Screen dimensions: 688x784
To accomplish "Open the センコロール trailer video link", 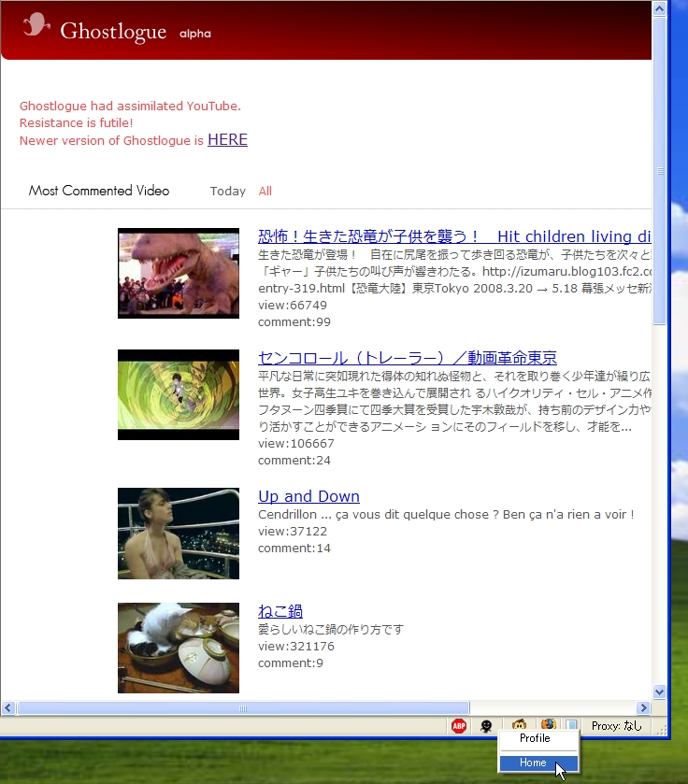I will coord(408,358).
